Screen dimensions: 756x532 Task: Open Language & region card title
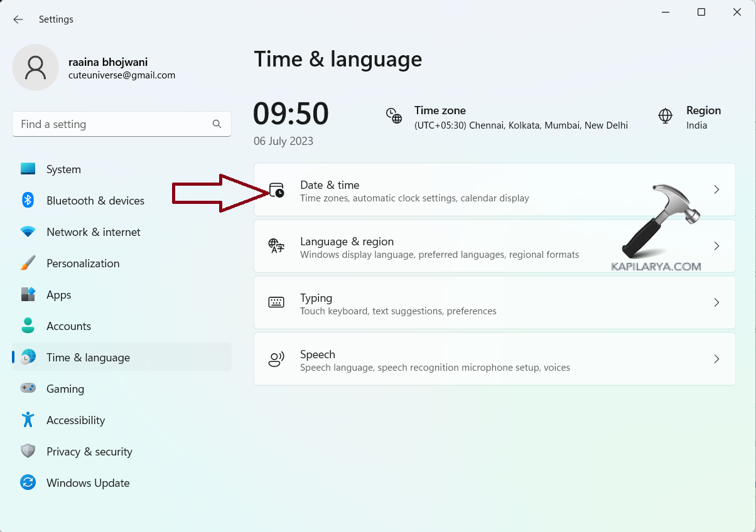tap(347, 242)
